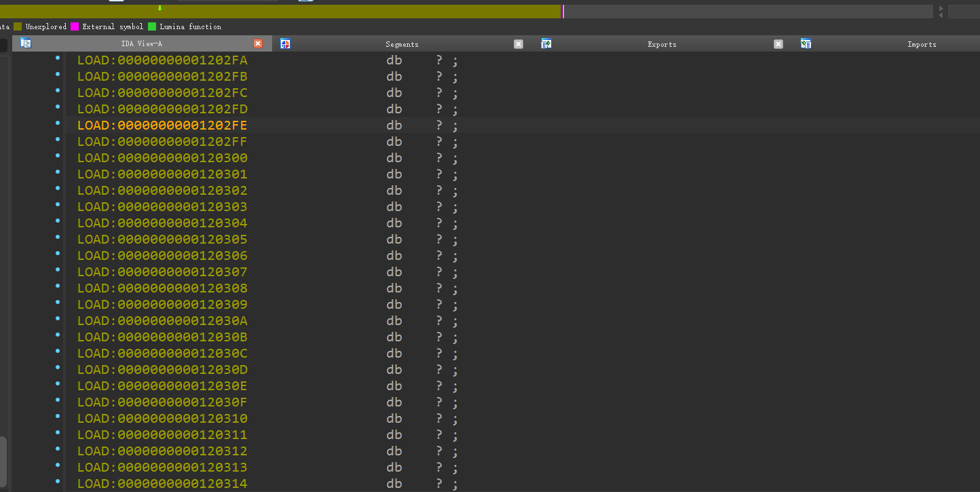
Task: Open the Imports tab
Action: [x=922, y=44]
